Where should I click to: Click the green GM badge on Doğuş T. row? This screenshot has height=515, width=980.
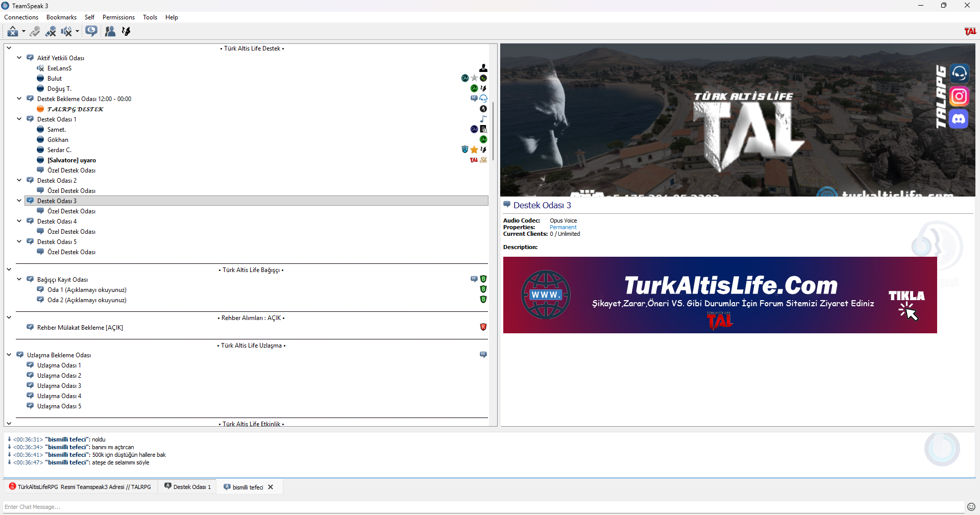pyautogui.click(x=474, y=88)
